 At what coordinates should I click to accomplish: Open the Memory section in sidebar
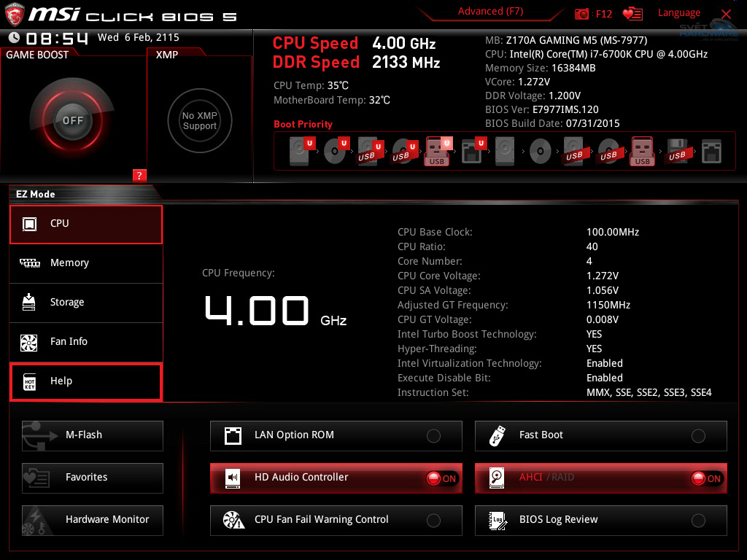(85, 262)
